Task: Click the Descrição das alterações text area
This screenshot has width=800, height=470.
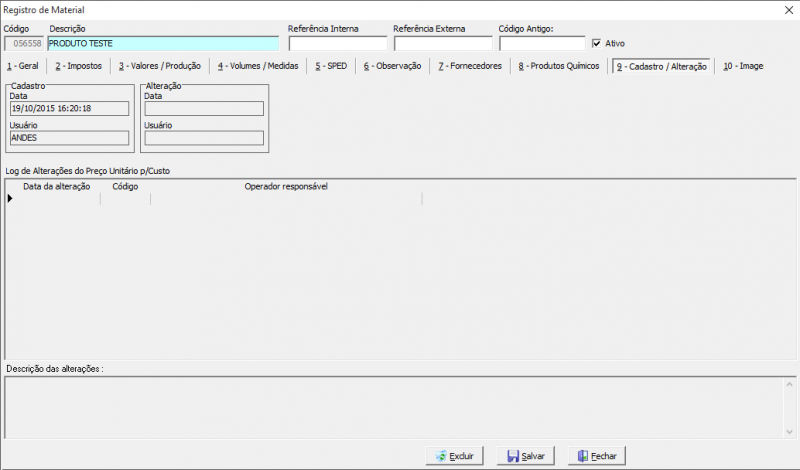Action: point(393,407)
